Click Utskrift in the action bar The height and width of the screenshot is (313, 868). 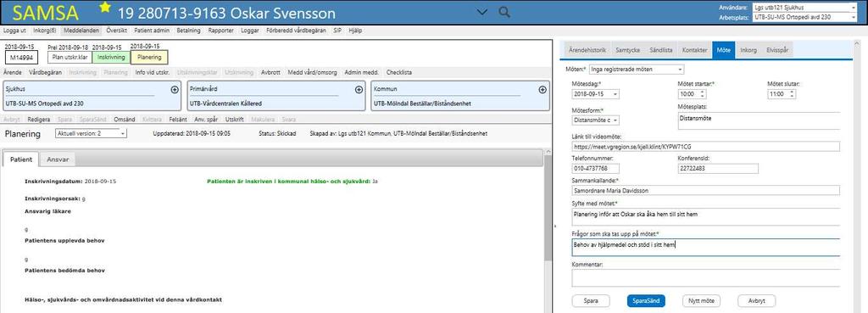[x=235, y=119]
